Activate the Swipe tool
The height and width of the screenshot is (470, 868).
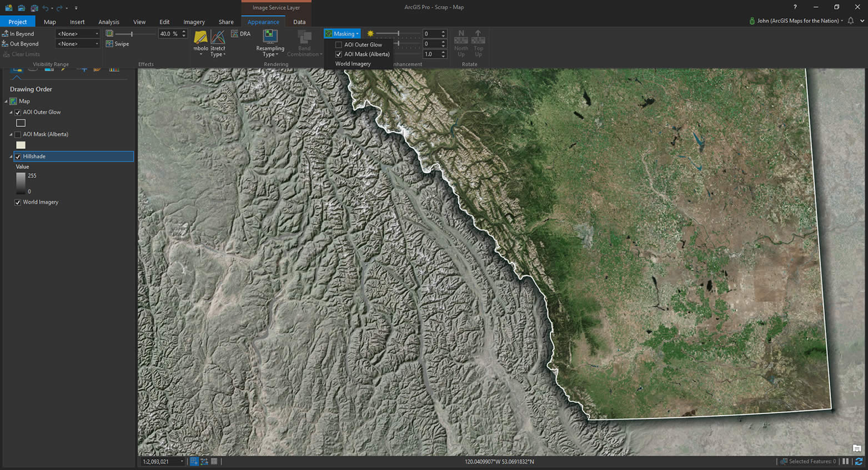point(118,44)
